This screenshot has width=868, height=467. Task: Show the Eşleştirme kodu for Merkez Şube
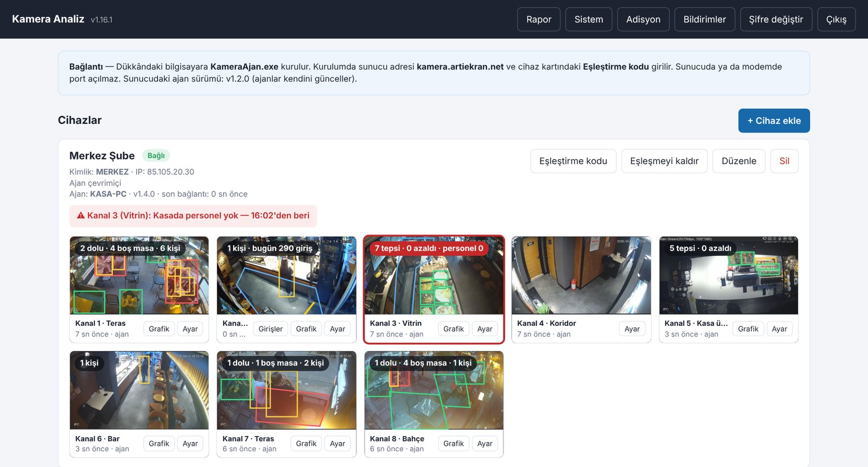pyautogui.click(x=573, y=161)
